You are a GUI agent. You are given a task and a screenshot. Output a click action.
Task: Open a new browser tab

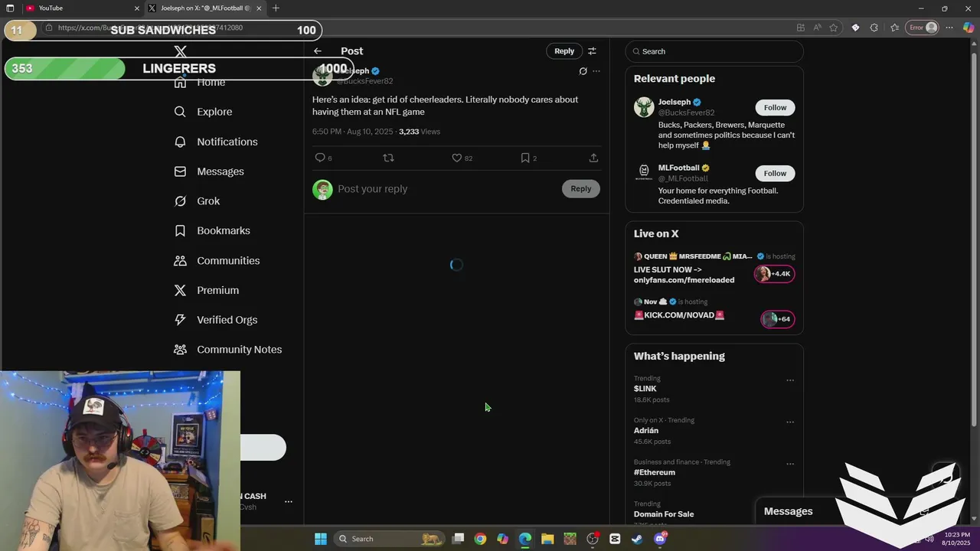click(276, 8)
